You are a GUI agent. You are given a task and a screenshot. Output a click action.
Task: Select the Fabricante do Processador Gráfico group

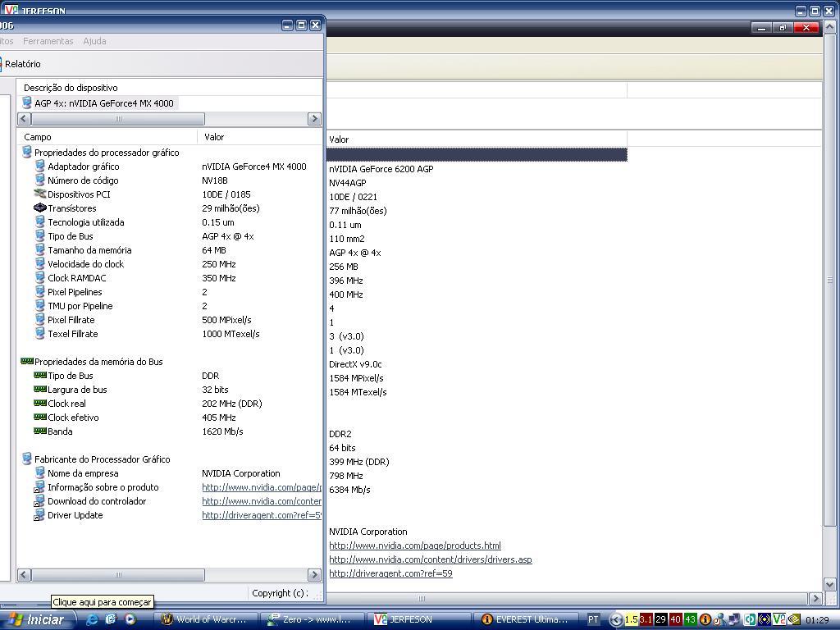point(103,459)
